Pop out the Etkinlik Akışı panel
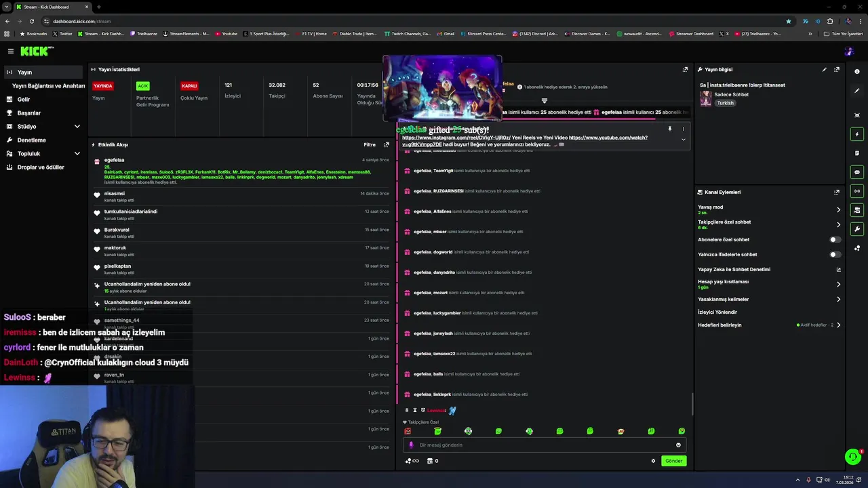 click(387, 144)
